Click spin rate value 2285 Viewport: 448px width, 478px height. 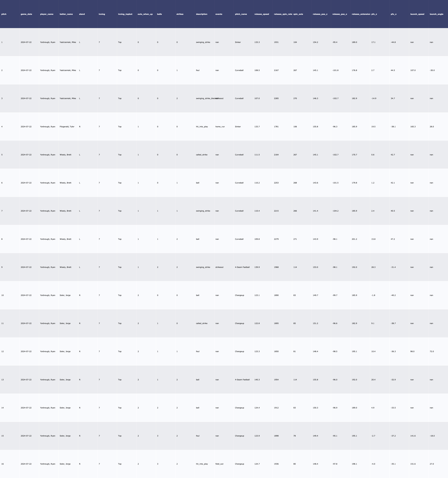point(276,99)
